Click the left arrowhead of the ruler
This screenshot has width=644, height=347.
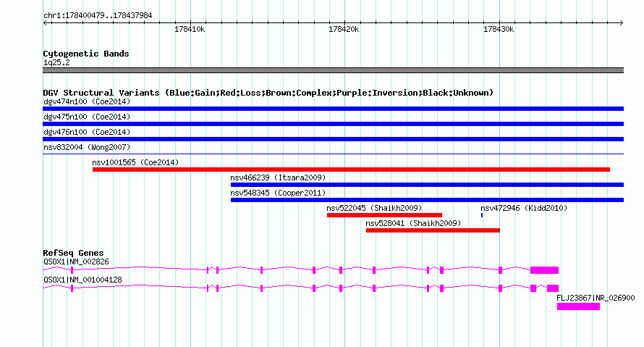point(45,23)
